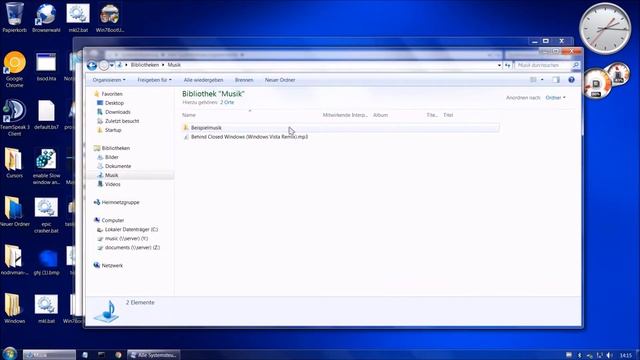Select Downloads in the navigation pane
This screenshot has height=360, width=640.
[118, 112]
